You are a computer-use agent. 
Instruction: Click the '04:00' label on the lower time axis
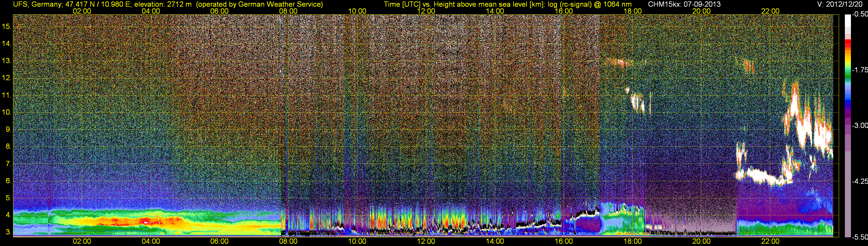coord(151,241)
